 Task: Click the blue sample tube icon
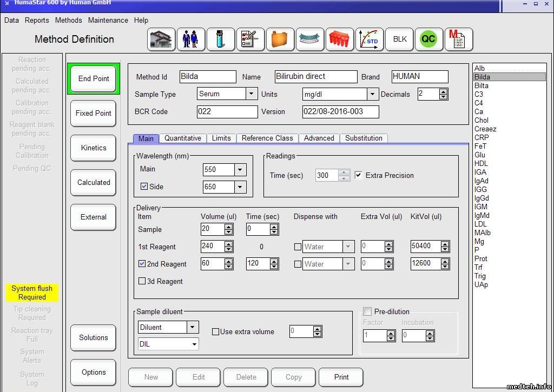pos(220,39)
